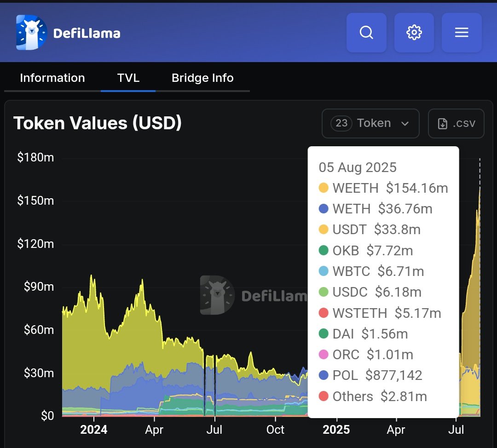Click the DefiLlama header text
Image resolution: width=497 pixels, height=448 pixels.
click(x=87, y=33)
